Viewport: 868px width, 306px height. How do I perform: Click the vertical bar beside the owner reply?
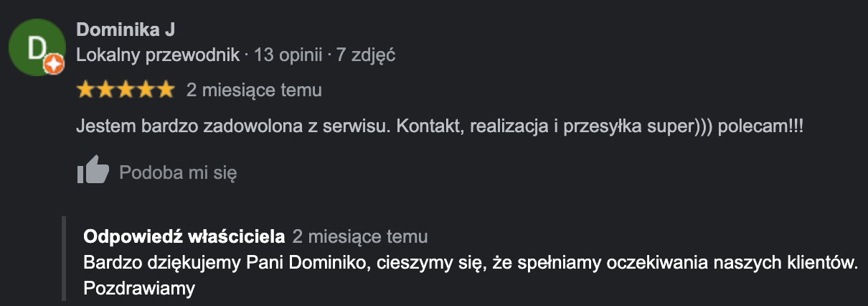click(64, 259)
